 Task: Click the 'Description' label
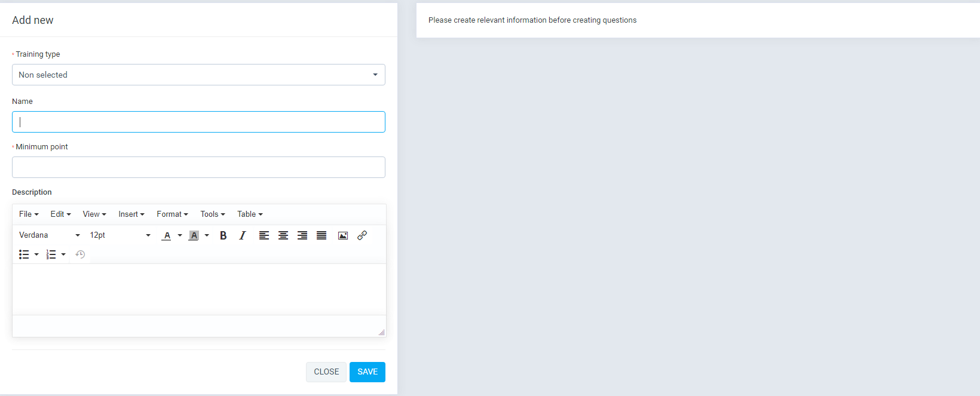(32, 192)
